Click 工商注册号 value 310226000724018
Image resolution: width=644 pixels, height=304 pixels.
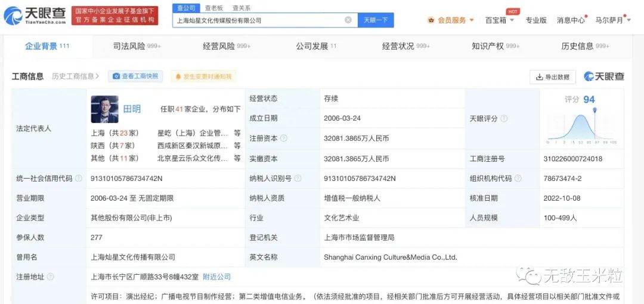click(572, 158)
